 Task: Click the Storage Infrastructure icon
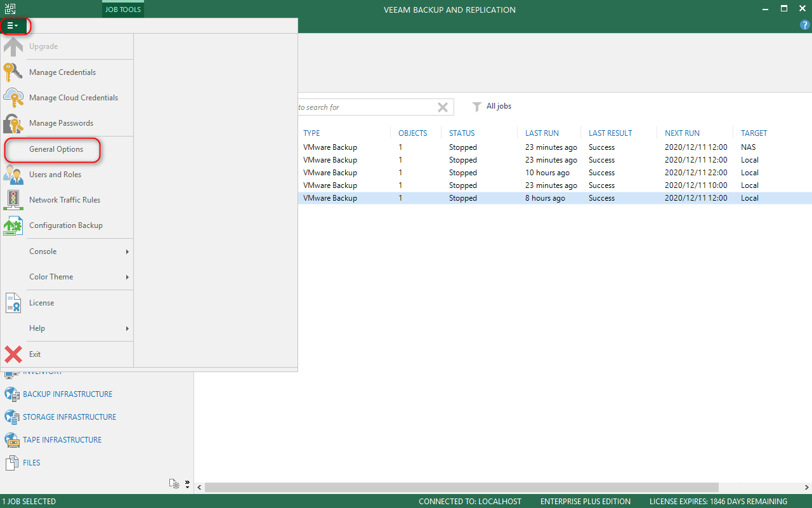point(12,417)
